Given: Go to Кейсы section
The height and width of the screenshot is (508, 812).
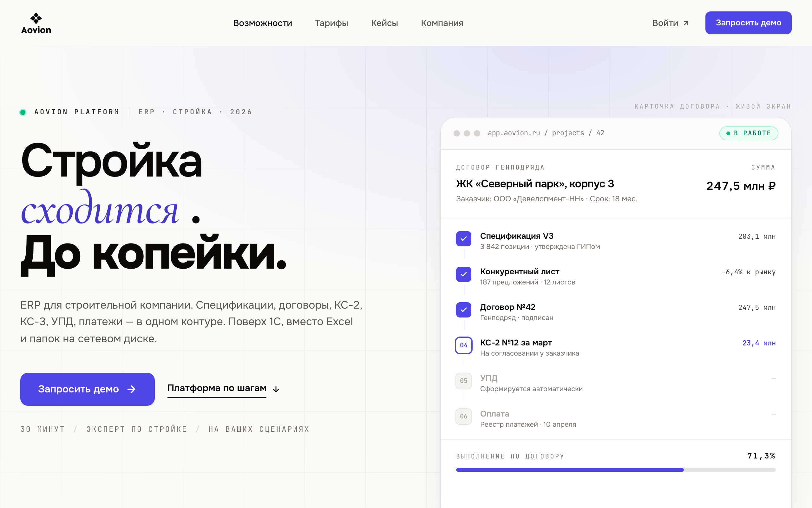Looking at the screenshot, I should point(384,23).
